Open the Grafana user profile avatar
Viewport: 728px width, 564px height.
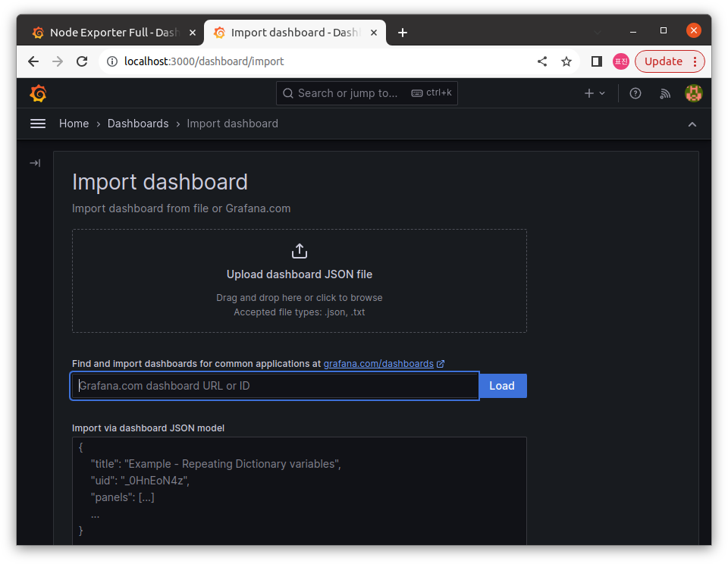(694, 93)
